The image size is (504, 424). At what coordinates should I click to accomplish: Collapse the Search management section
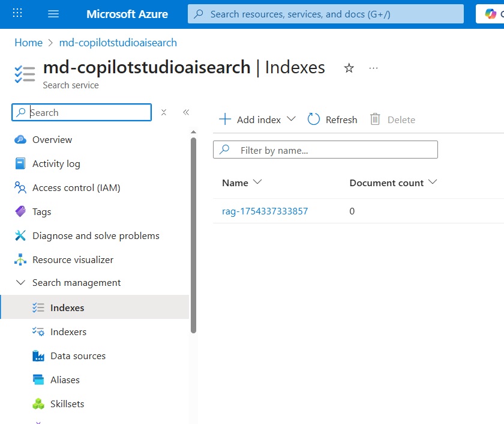tap(20, 282)
